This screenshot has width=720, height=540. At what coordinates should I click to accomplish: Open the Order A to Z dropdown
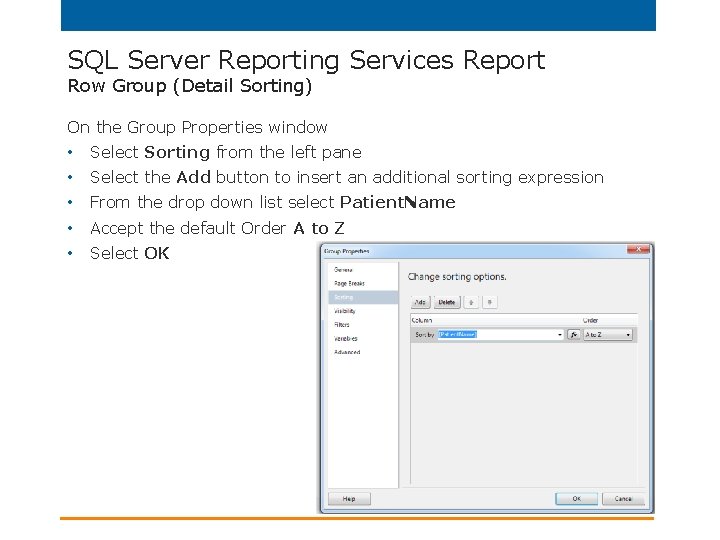point(608,335)
